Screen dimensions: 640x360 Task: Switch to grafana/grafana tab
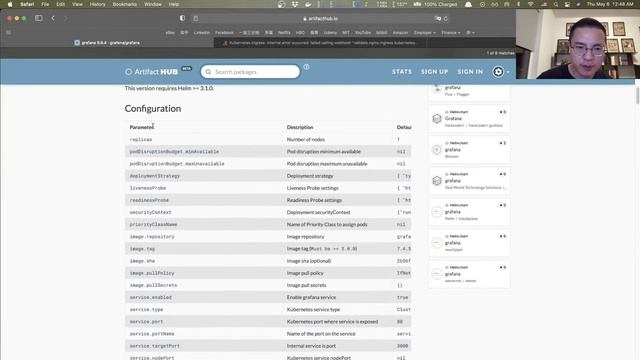coord(107,42)
